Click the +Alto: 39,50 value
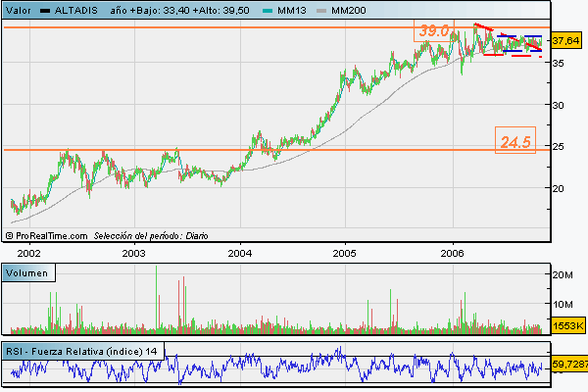The width and height of the screenshot is (588, 392). (220, 10)
